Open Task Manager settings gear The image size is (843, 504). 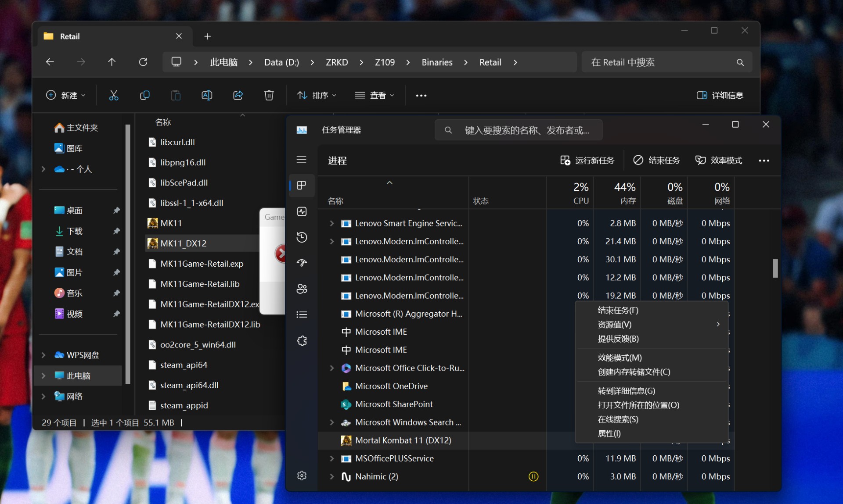pyautogui.click(x=302, y=475)
